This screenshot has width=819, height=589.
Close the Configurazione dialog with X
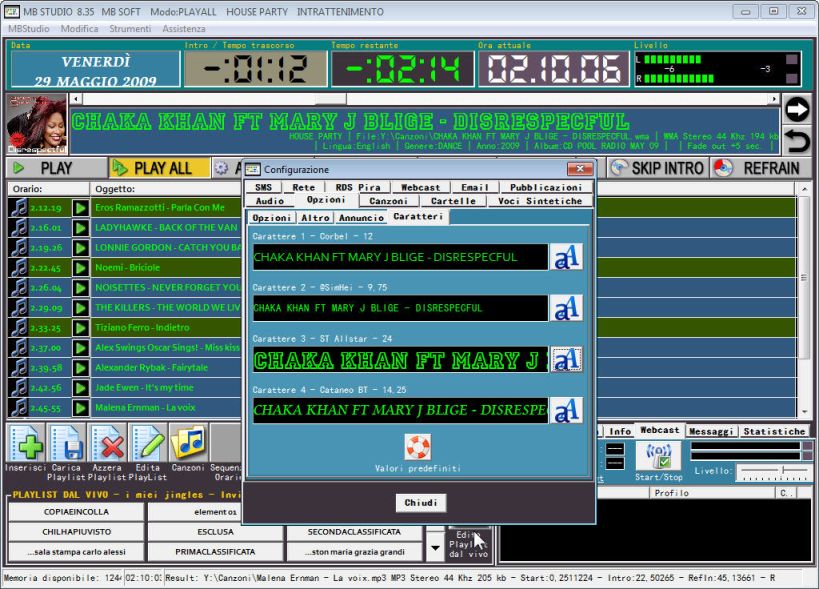click(x=580, y=169)
